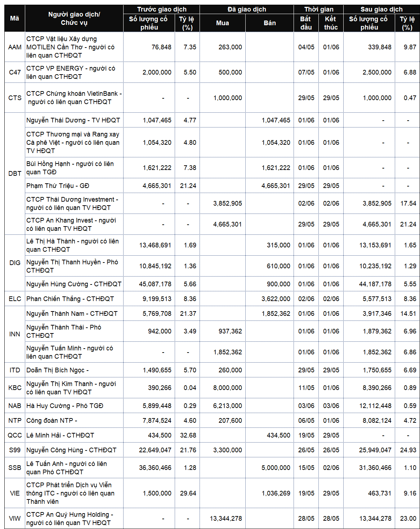The height and width of the screenshot is (529, 420).
Task: Select stock code NTP
Action: pos(15,421)
